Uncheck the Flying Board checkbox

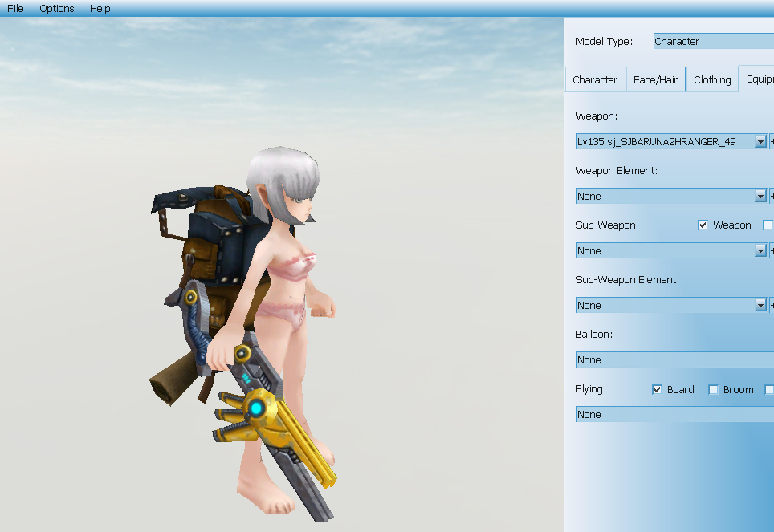(x=658, y=390)
